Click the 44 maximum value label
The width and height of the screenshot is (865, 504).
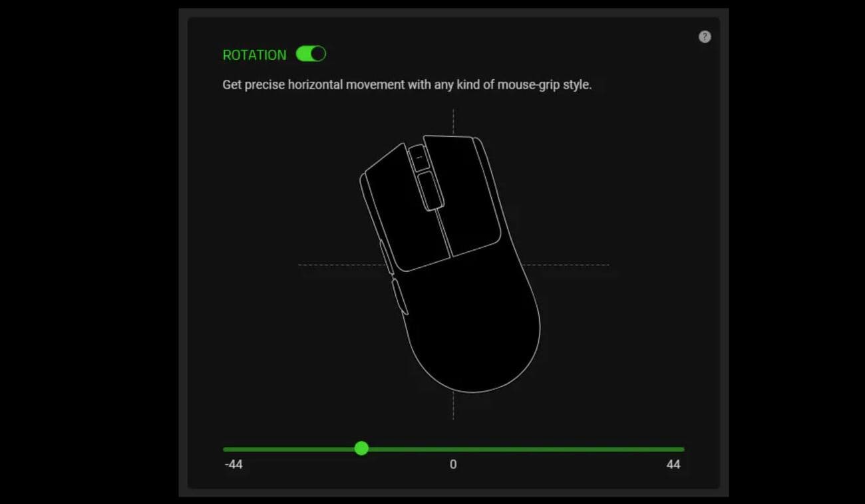point(673,465)
